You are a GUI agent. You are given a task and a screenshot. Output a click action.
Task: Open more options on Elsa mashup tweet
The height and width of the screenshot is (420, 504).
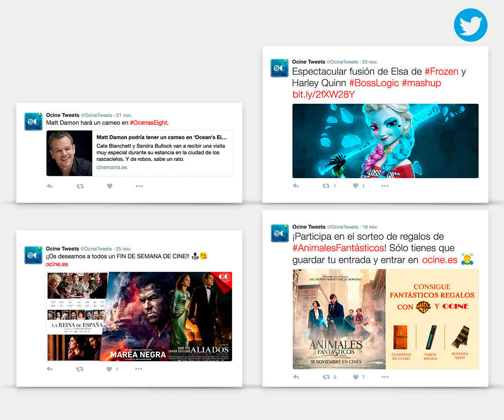[x=385, y=186]
